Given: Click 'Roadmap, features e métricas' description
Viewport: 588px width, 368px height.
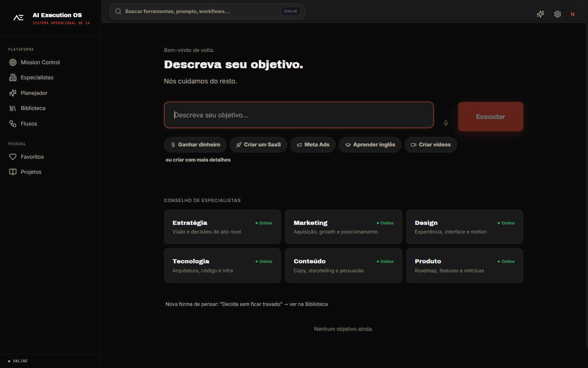Looking at the screenshot, I should [449, 271].
